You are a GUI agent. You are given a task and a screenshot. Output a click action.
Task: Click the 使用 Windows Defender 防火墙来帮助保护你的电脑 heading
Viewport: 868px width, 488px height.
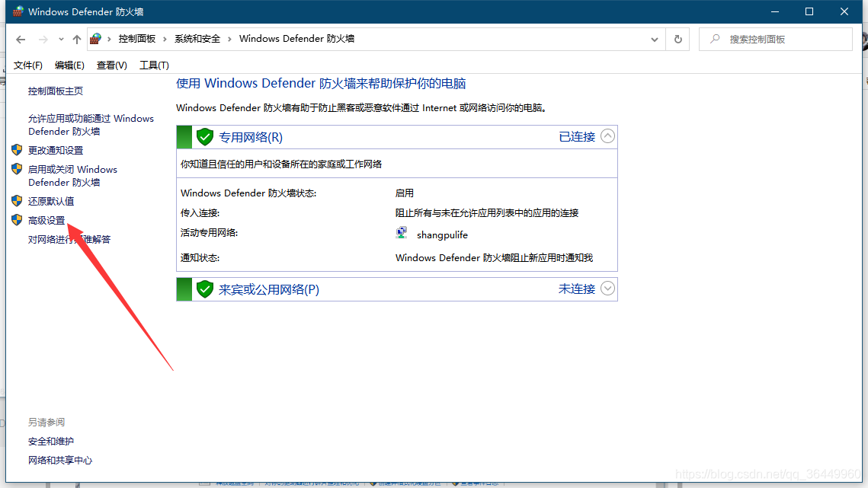pyautogui.click(x=321, y=84)
